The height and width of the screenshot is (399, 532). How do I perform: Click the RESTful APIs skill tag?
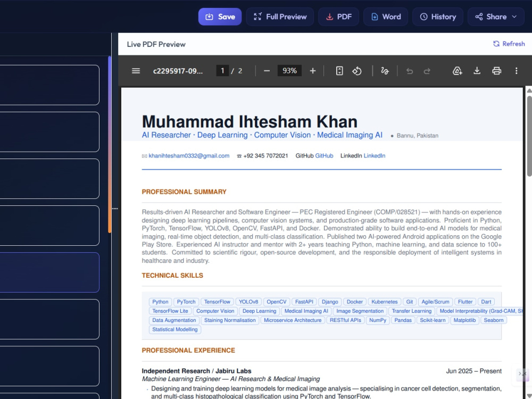(345, 320)
